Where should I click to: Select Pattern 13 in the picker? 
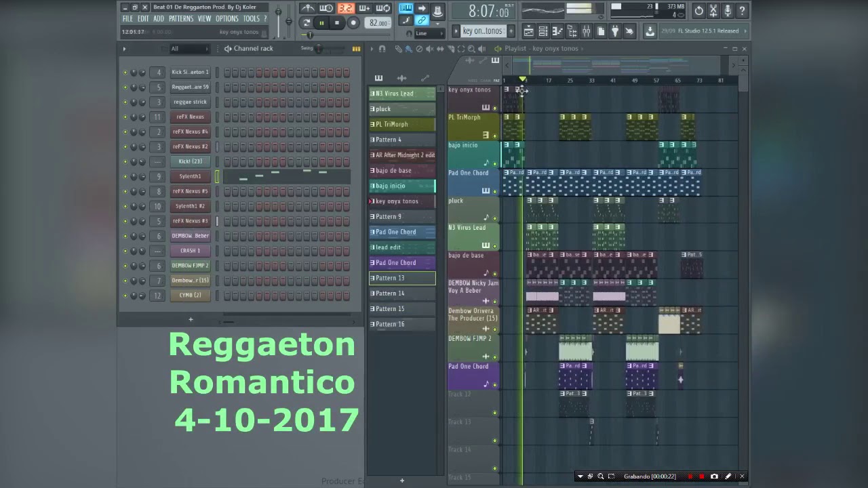tap(402, 278)
